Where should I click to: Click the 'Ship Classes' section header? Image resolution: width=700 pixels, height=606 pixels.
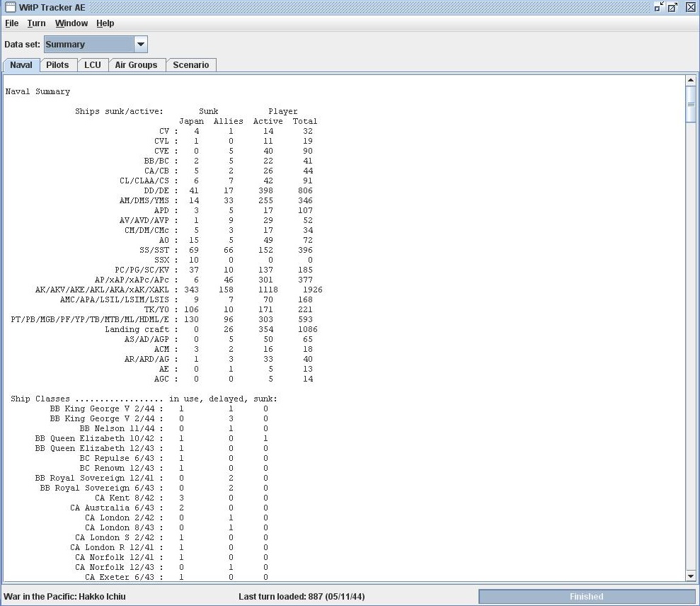40,399
